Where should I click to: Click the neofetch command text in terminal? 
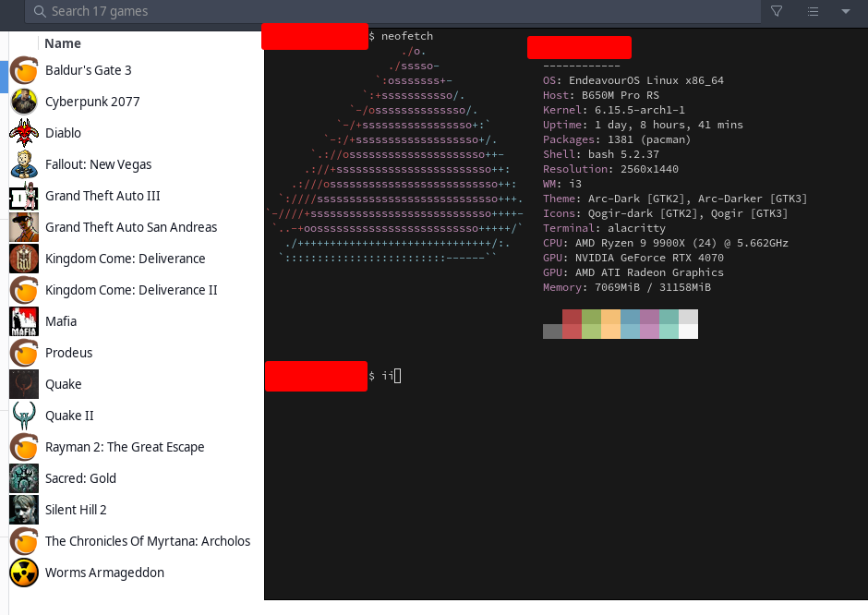[407, 36]
